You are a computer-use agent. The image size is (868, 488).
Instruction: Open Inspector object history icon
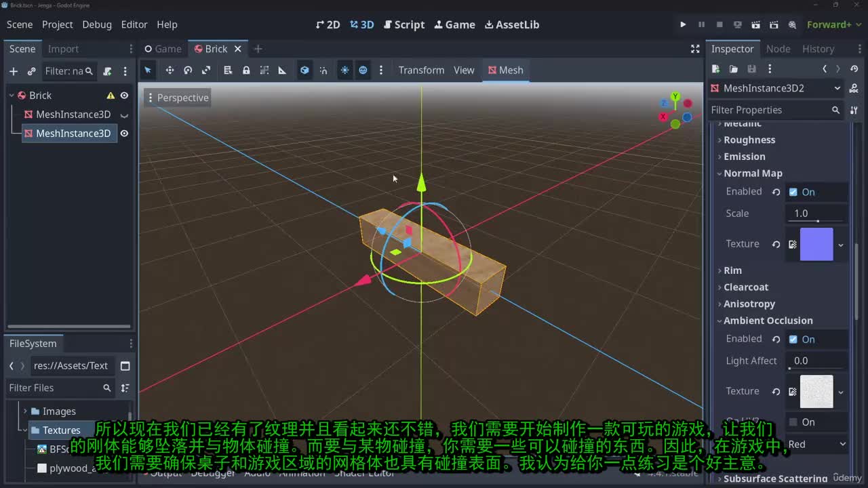pyautogui.click(x=854, y=68)
